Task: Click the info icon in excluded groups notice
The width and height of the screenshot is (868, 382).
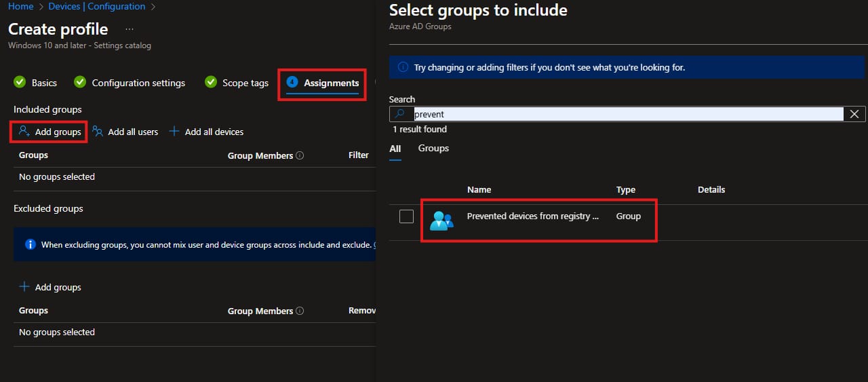Action: click(x=30, y=244)
